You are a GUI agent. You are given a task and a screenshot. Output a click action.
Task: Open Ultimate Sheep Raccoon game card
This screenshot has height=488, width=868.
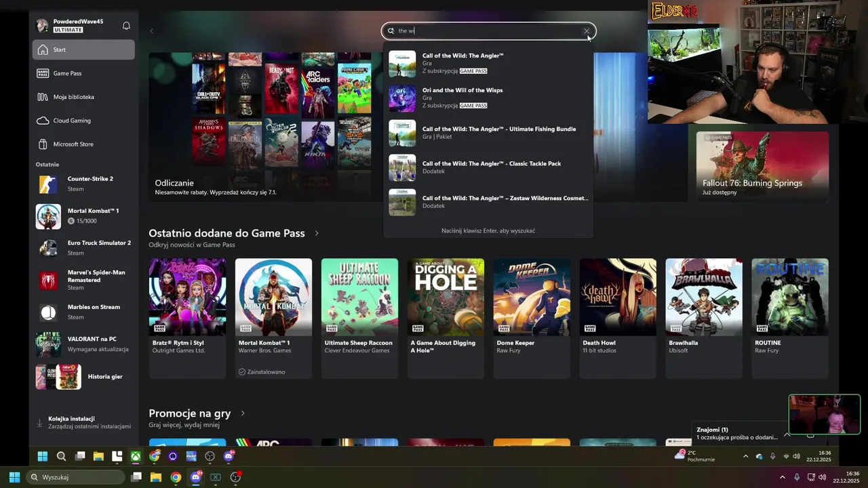359,318
